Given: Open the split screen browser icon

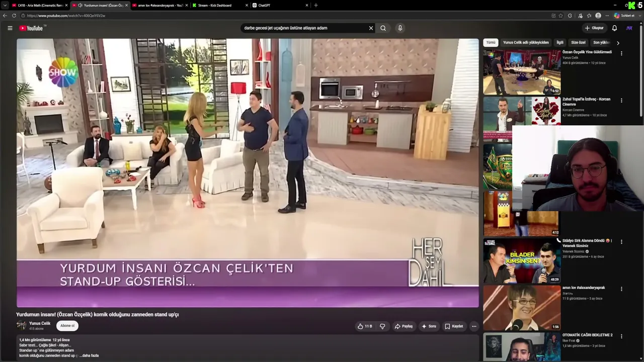Looking at the screenshot, I should [x=553, y=16].
